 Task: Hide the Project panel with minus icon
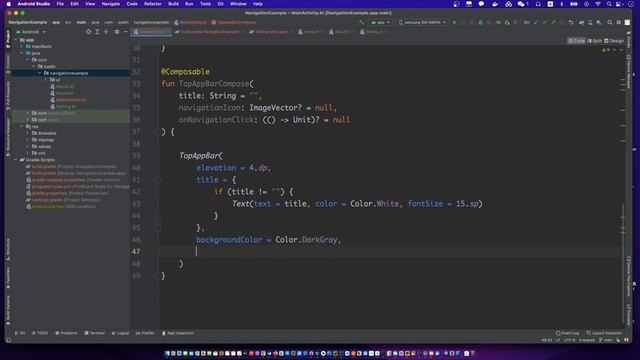coord(126,31)
